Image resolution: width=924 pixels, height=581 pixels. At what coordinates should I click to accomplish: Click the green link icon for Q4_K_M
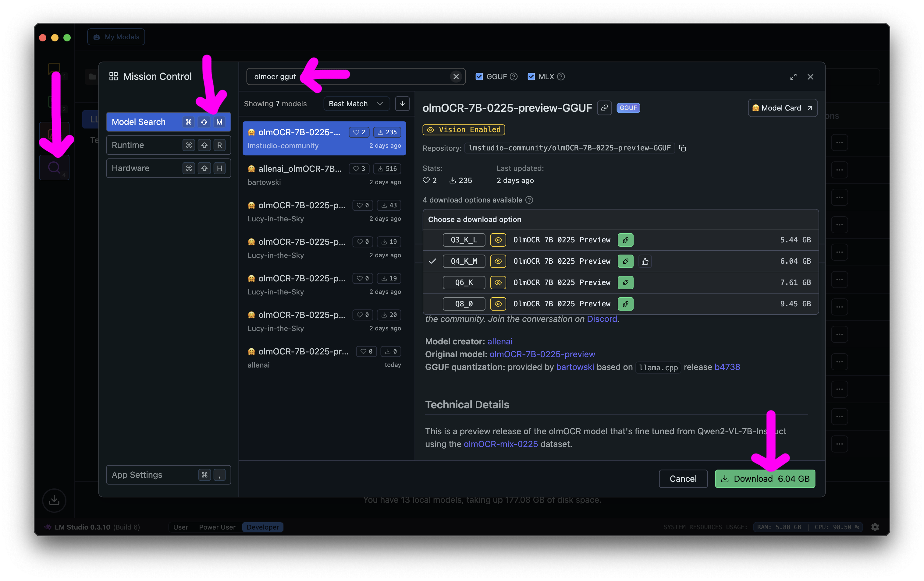click(625, 261)
